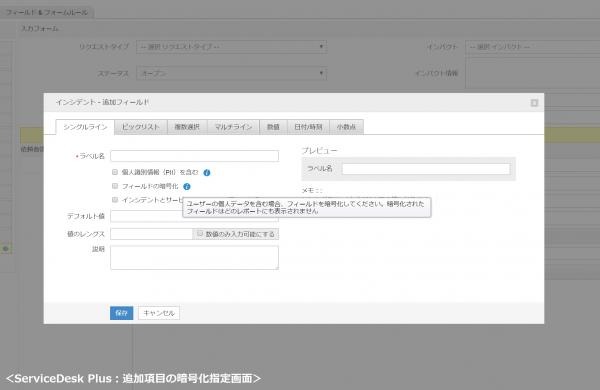
Task: Switch to the マルチライン tab
Action: 233,127
